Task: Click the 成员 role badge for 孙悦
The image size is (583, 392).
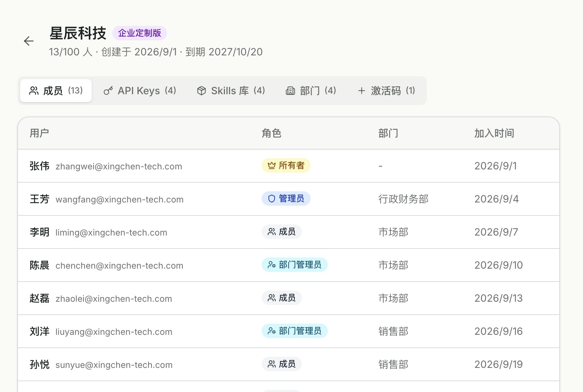Action: point(282,364)
